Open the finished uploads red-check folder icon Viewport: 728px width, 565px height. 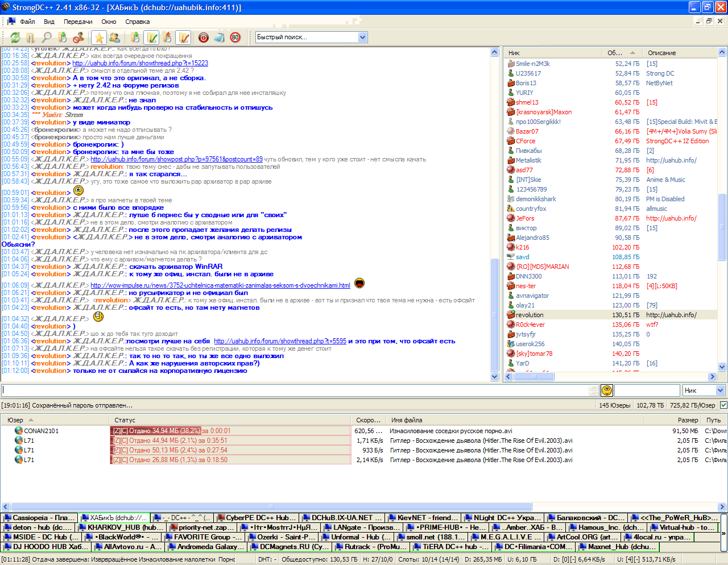pos(183,38)
